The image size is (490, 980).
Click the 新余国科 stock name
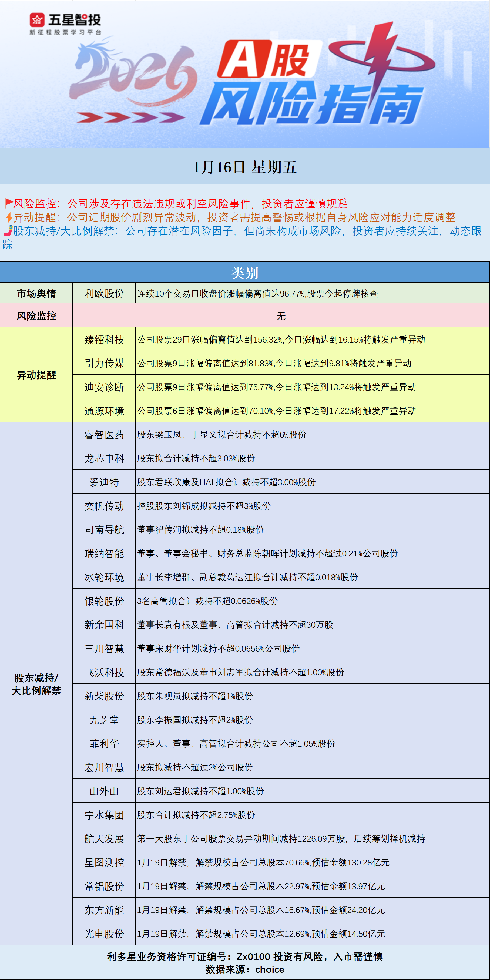[x=104, y=625]
